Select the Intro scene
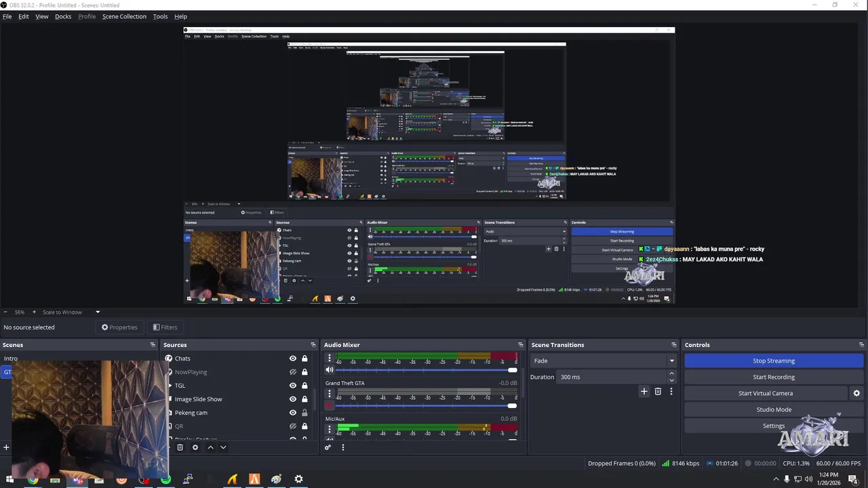The width and height of the screenshot is (868, 488). click(x=11, y=359)
